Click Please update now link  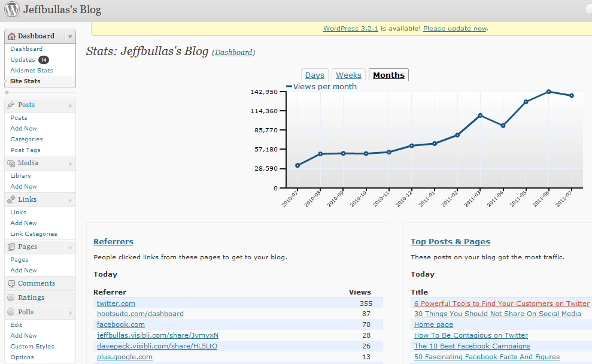(x=455, y=28)
